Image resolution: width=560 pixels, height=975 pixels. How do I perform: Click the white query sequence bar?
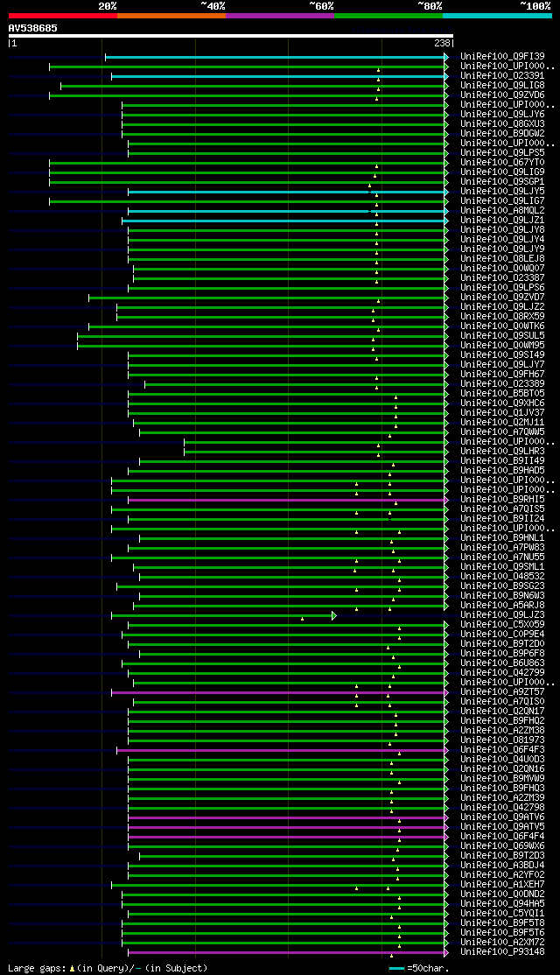tap(231, 36)
